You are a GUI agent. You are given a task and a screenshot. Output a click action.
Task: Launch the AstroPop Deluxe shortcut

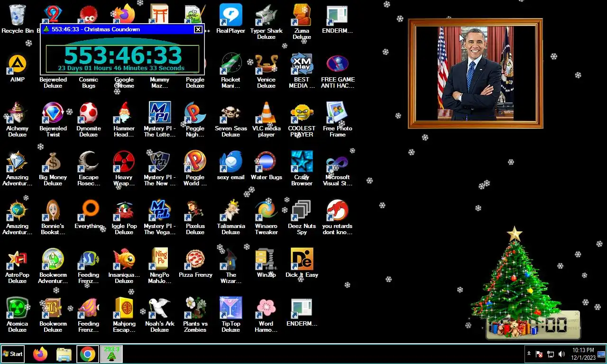point(18,266)
